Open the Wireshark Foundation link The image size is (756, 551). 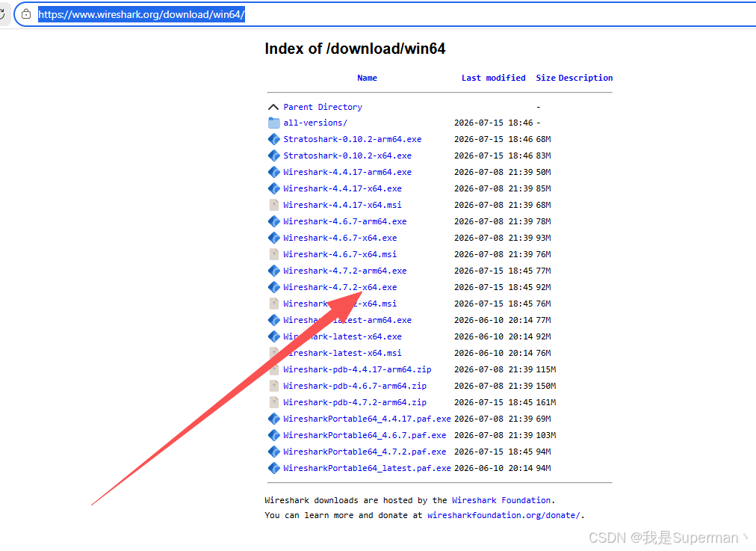[x=501, y=500]
